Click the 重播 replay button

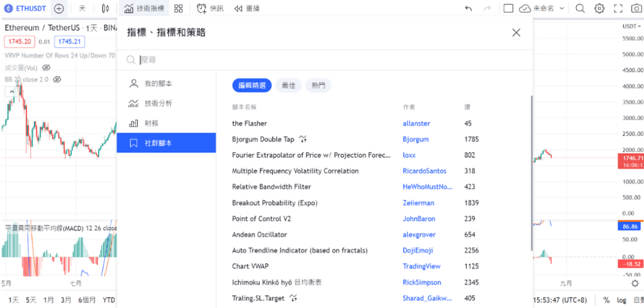click(247, 9)
